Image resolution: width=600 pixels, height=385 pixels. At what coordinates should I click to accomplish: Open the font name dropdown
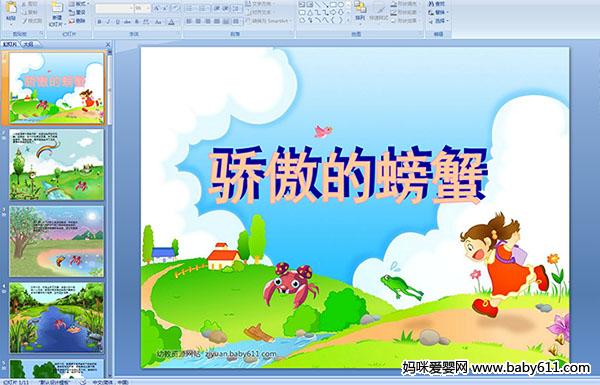click(x=115, y=8)
